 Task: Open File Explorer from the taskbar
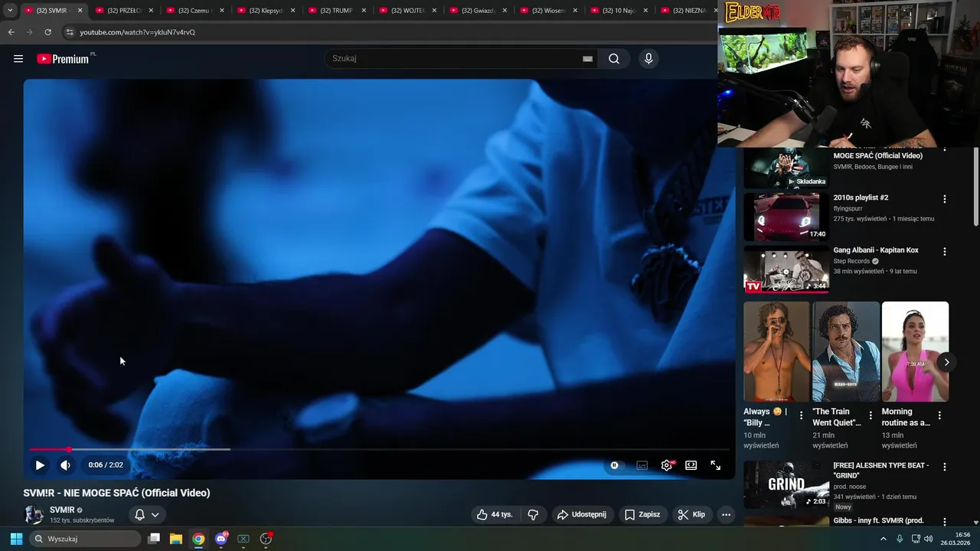[176, 539]
